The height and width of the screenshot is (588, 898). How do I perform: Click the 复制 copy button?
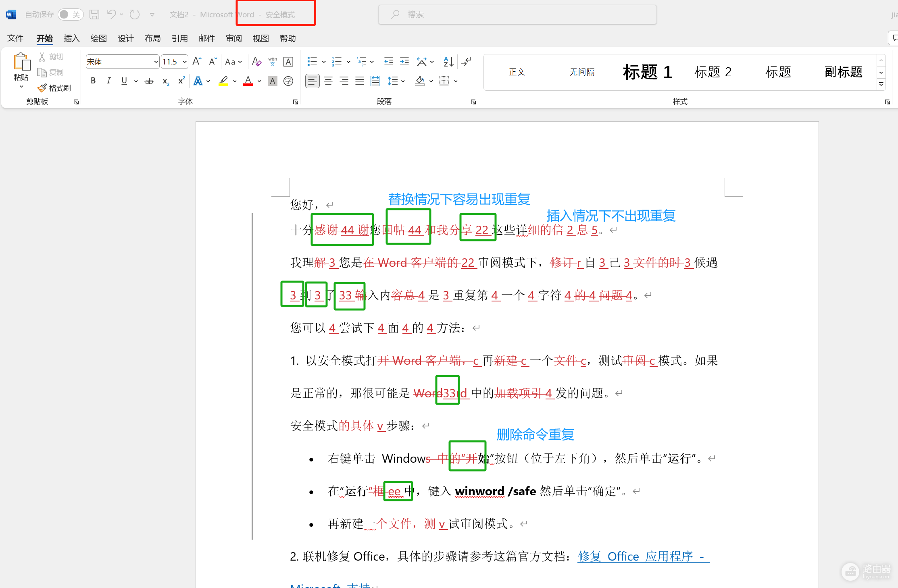coord(51,73)
